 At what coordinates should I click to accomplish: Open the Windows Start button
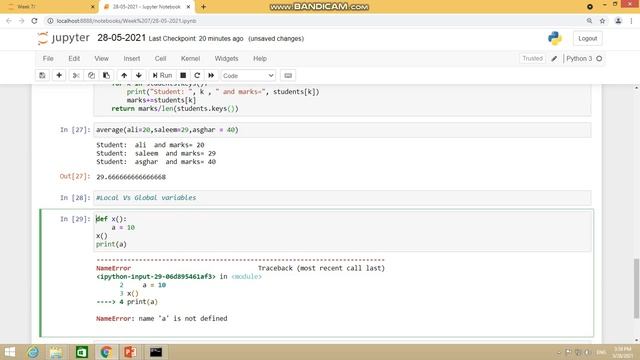point(10,352)
